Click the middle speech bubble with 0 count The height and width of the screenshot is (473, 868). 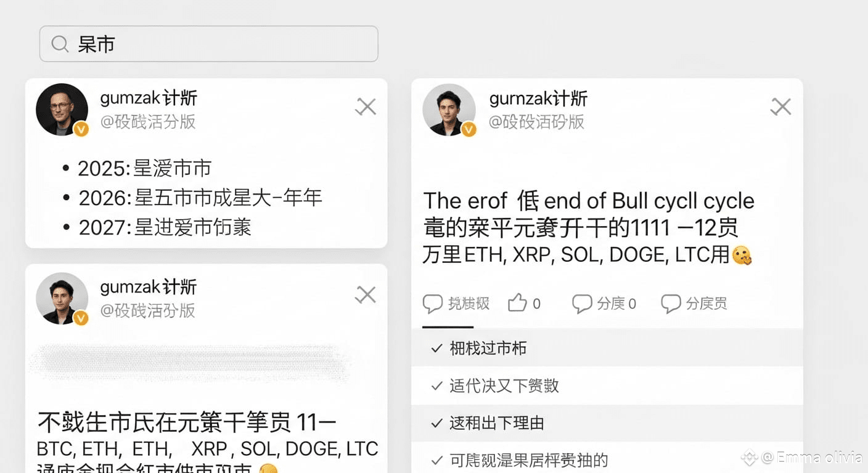click(x=582, y=303)
